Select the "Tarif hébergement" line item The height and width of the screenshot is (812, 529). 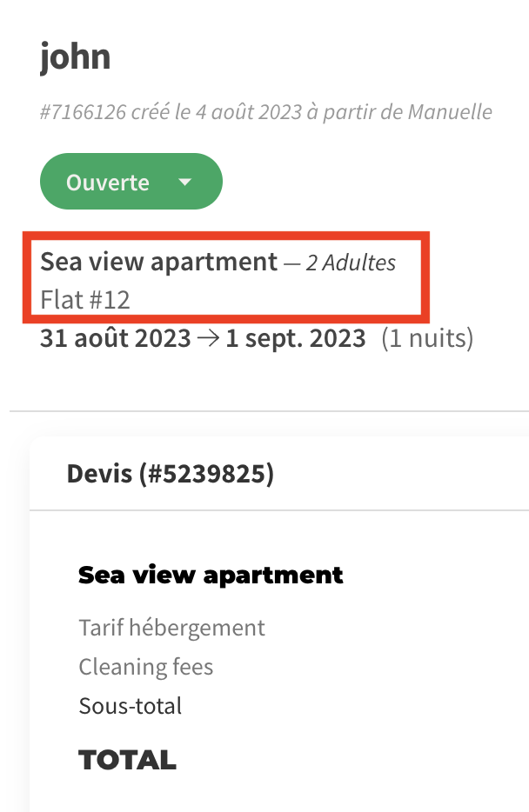171,627
